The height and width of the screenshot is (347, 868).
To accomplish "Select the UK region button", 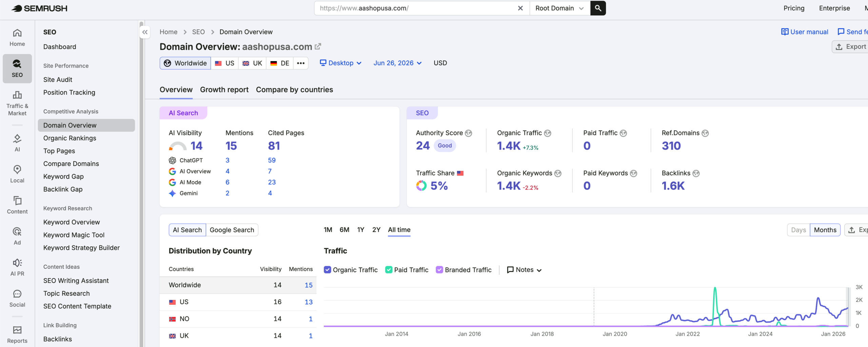I will (252, 63).
